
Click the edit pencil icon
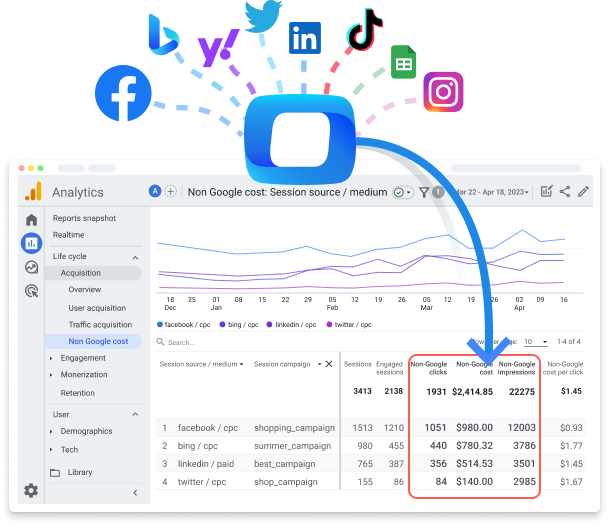(583, 191)
